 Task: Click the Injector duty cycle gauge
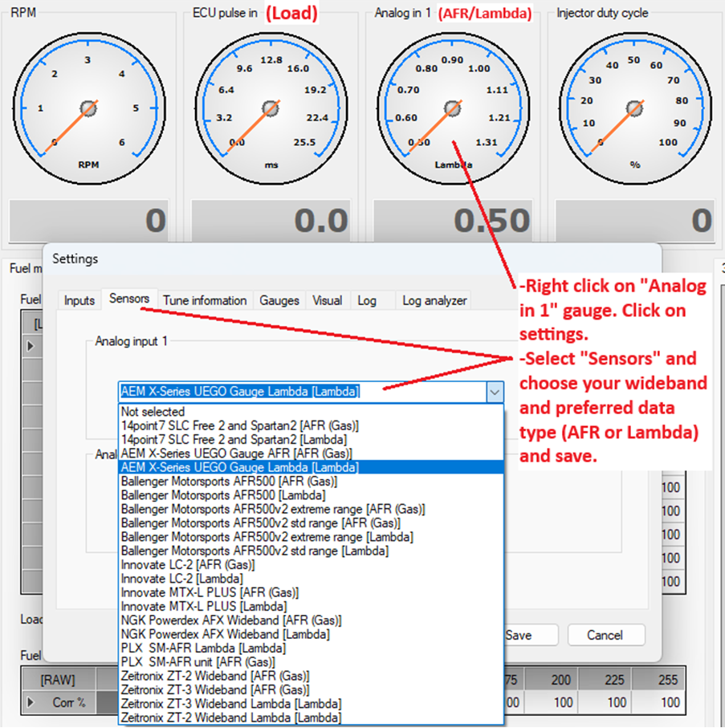click(x=635, y=108)
